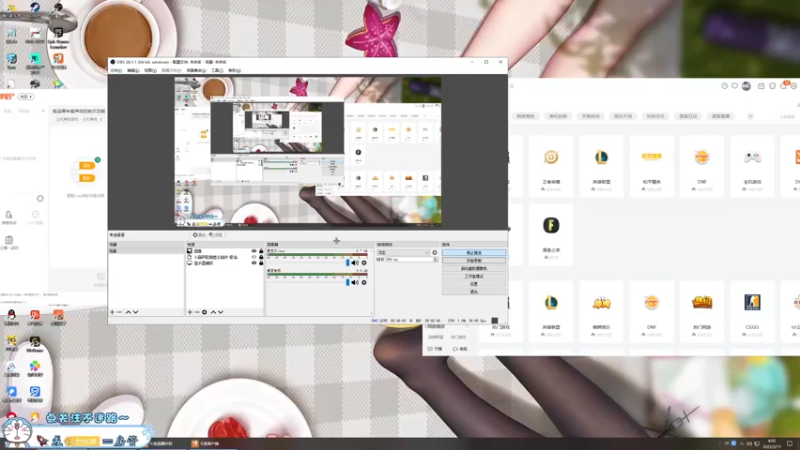Image resolution: width=800 pixels, height=450 pixels.
Task: Open OBS Edit menu (编辑)
Action: [x=133, y=70]
